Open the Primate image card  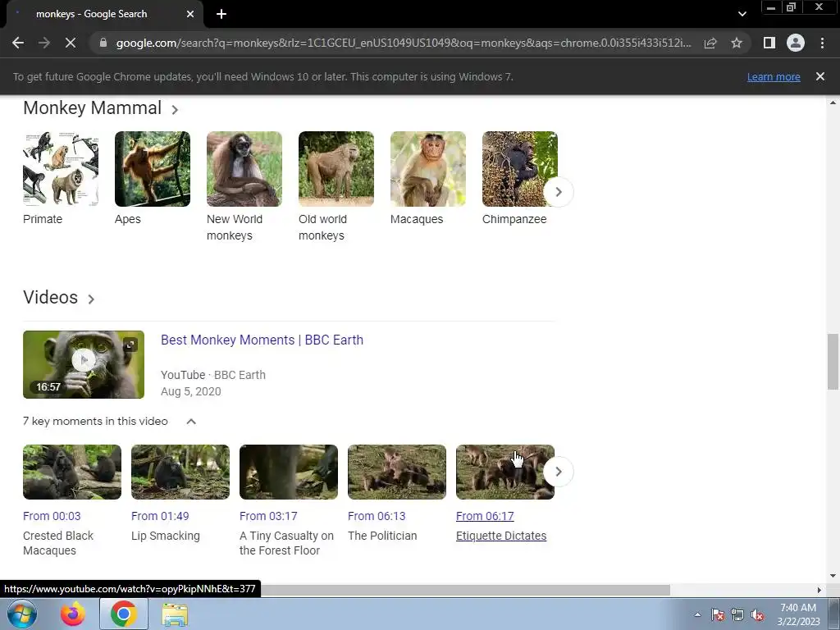pyautogui.click(x=61, y=169)
